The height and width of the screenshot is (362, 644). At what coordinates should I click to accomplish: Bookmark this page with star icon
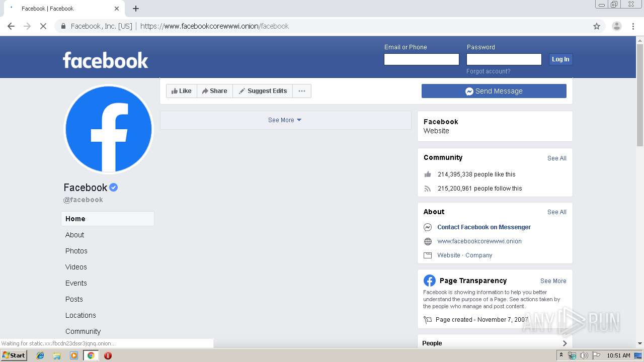click(x=597, y=26)
